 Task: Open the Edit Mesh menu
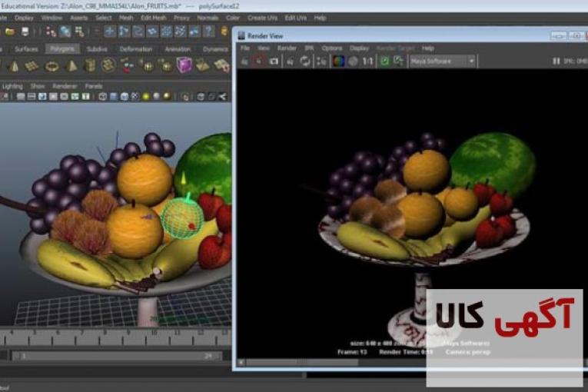click(154, 17)
